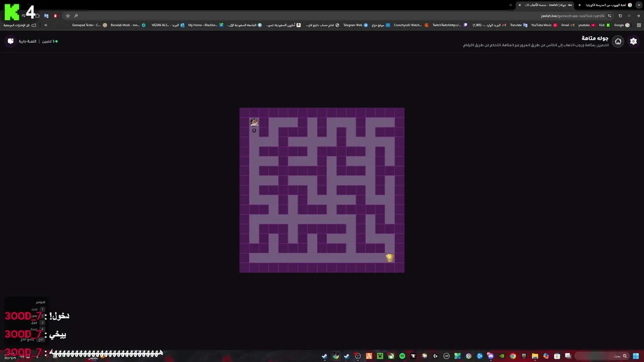Open Microsoft Store in taskbar

tap(557, 356)
